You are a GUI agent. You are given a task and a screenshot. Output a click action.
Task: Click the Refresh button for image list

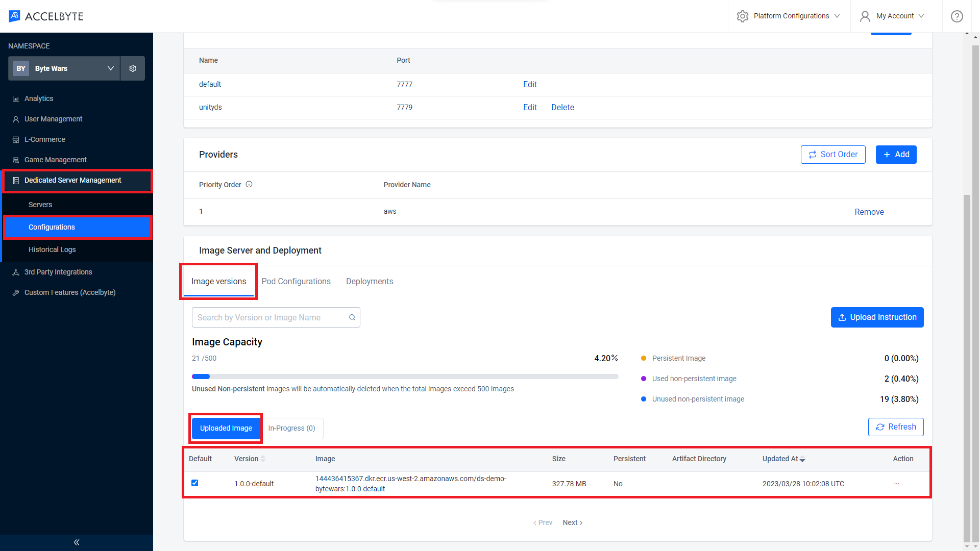click(x=896, y=426)
